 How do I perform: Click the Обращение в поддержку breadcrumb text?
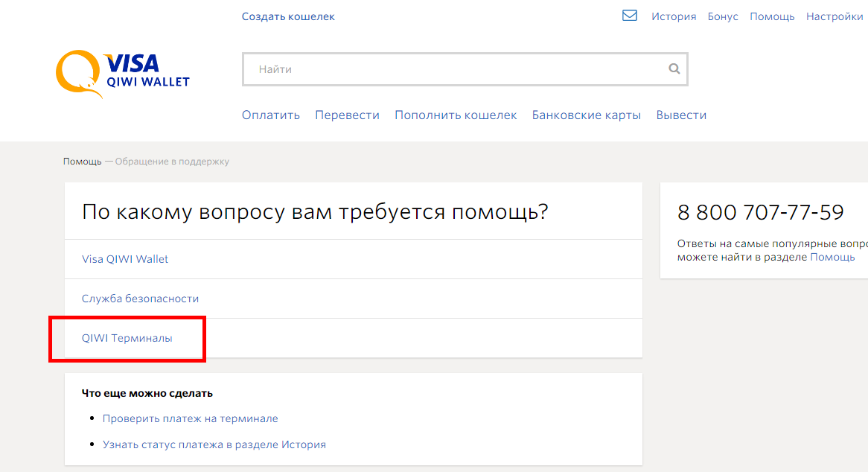pyautogui.click(x=172, y=162)
